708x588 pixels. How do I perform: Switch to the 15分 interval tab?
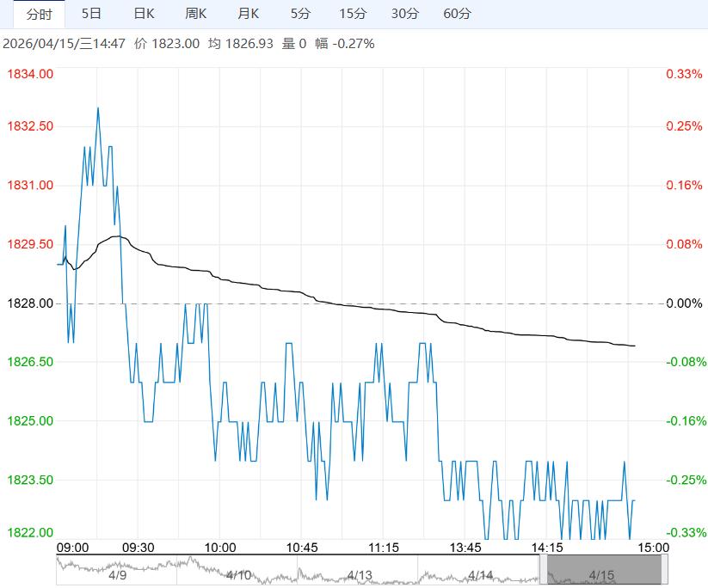[x=352, y=14]
